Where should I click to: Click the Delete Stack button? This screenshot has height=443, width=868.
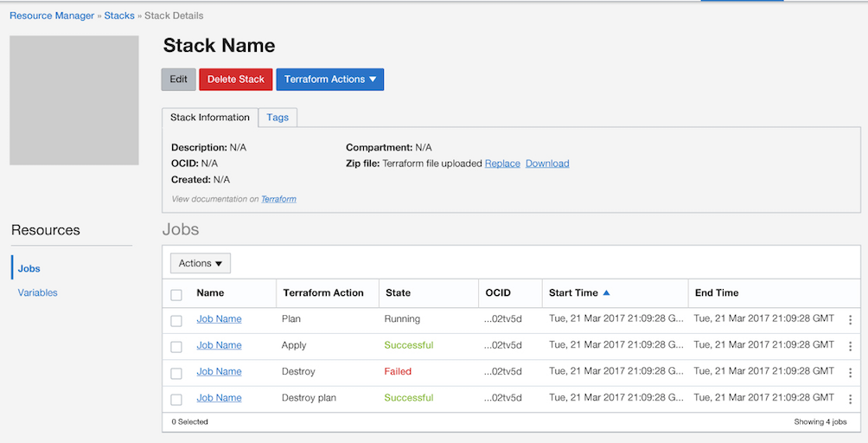[235, 80]
